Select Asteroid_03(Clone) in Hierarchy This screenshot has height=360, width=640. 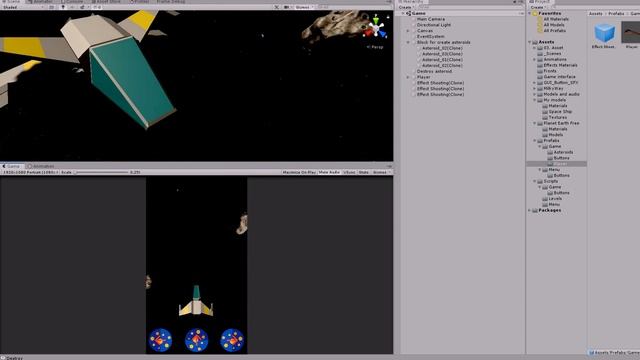(x=442, y=54)
